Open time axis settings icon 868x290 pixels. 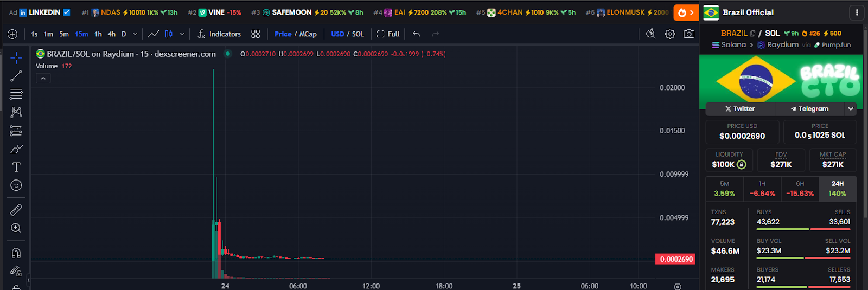(678, 286)
